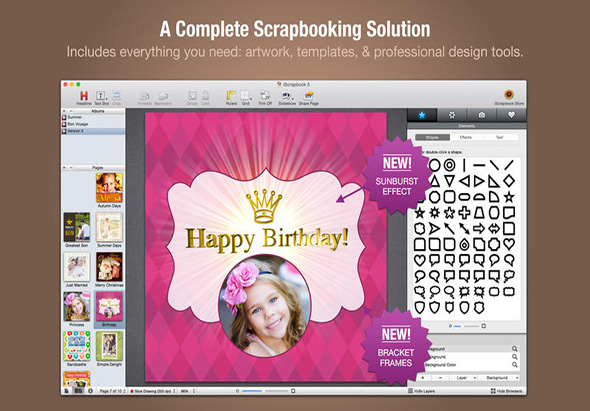Open the Layer dropdown in layers panel

tap(464, 378)
